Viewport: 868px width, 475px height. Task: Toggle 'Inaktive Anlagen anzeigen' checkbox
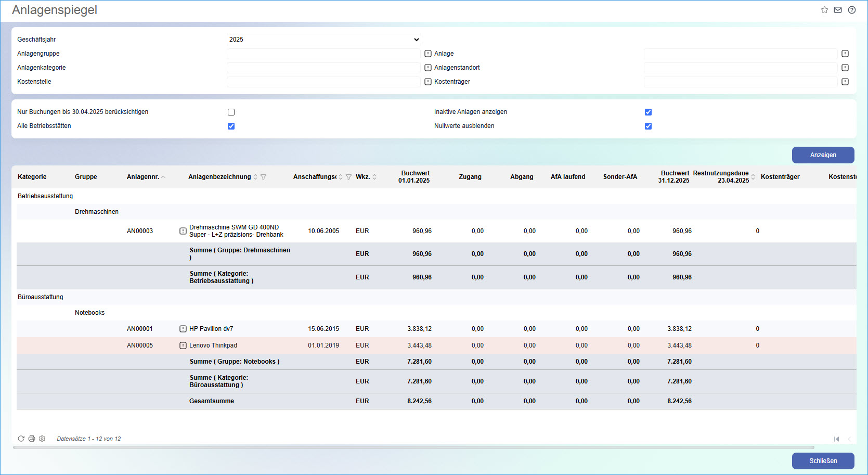click(648, 112)
